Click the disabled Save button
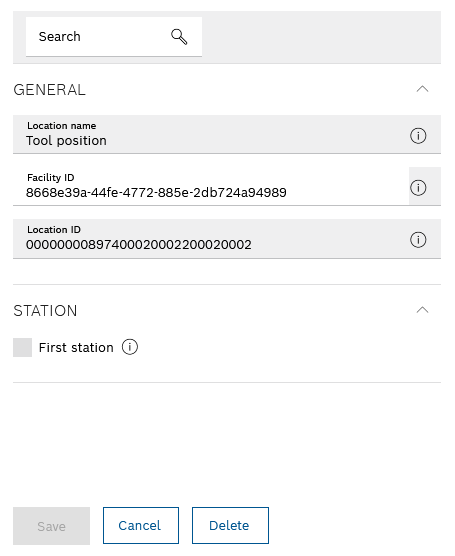Image resolution: width=455 pixels, height=556 pixels. coord(51,526)
